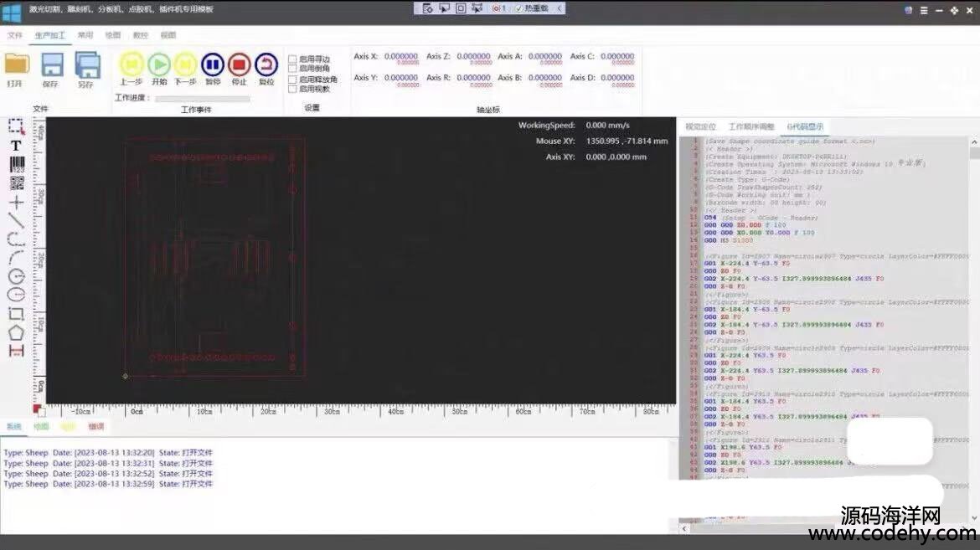Click the Axis Z value 0.000000
The height and width of the screenshot is (550, 980).
point(473,56)
